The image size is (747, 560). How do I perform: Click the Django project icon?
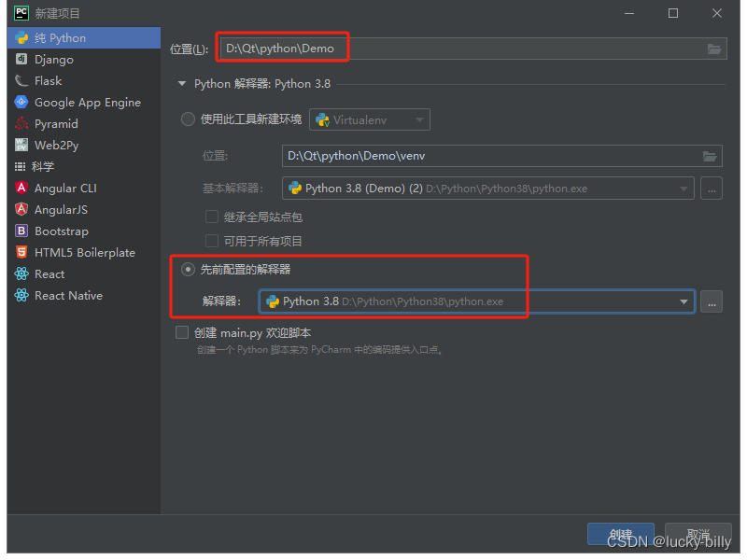[21, 59]
